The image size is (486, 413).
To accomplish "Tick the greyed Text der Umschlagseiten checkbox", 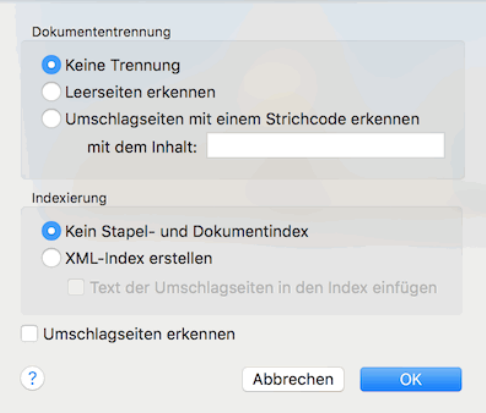I will click(x=76, y=287).
